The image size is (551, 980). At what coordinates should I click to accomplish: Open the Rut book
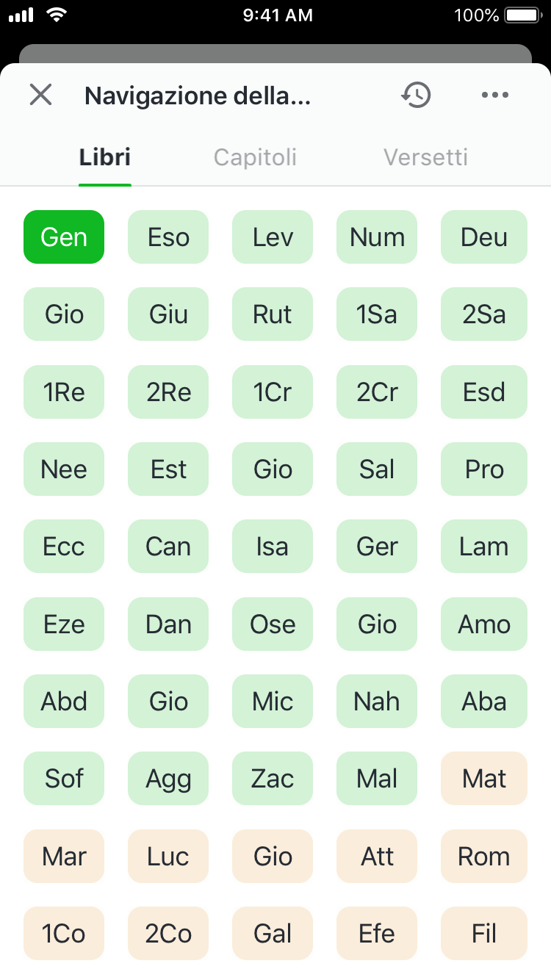point(273,314)
